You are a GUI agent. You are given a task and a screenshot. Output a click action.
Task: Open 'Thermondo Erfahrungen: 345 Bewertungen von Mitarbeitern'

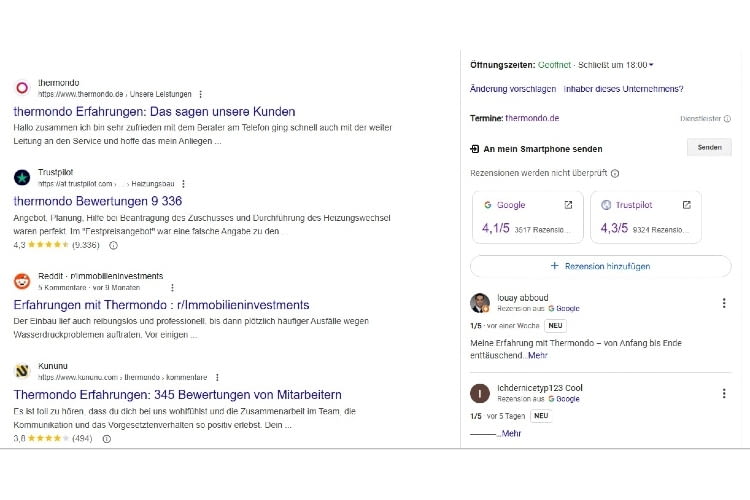(177, 395)
